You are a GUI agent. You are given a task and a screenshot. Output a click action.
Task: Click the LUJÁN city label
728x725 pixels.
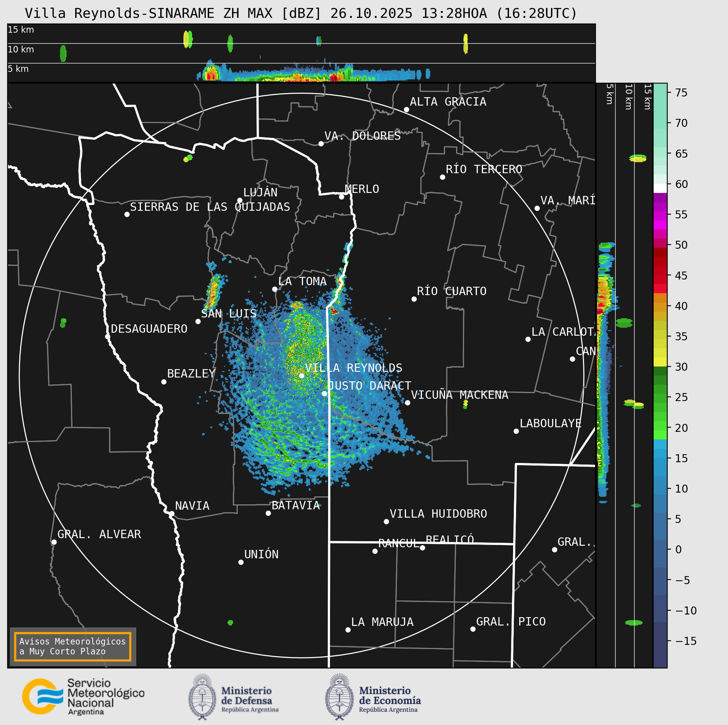pyautogui.click(x=260, y=193)
